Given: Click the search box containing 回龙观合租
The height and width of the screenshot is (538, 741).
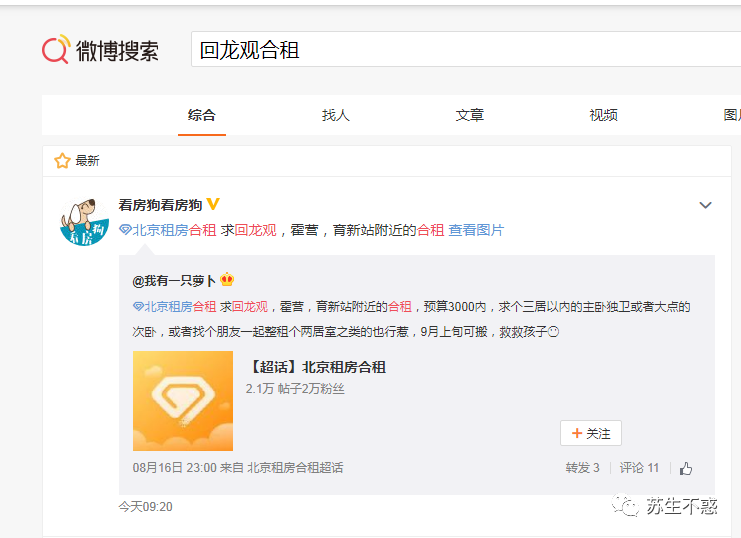Looking at the screenshot, I should (466, 50).
